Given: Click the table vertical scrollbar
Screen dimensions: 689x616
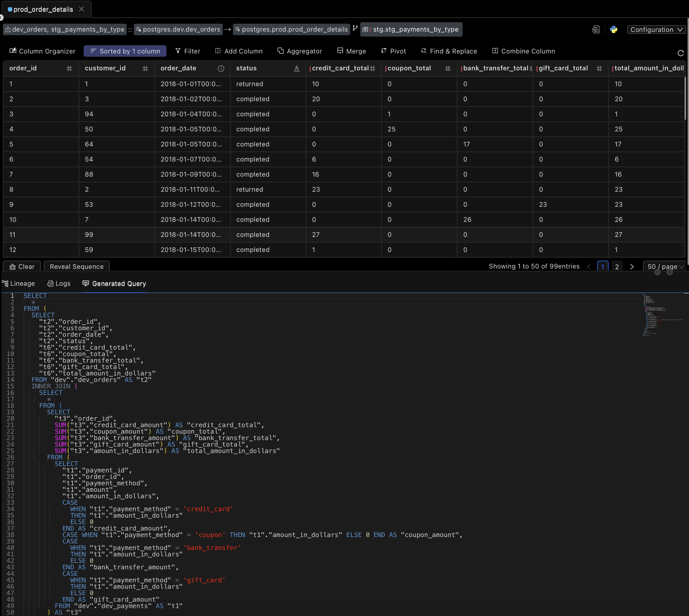Looking at the screenshot, I should point(685,98).
